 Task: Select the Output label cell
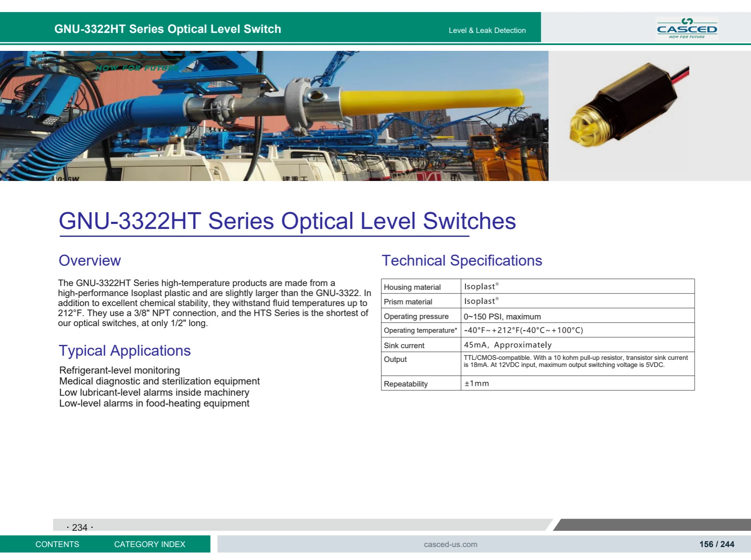pyautogui.click(x=421, y=364)
